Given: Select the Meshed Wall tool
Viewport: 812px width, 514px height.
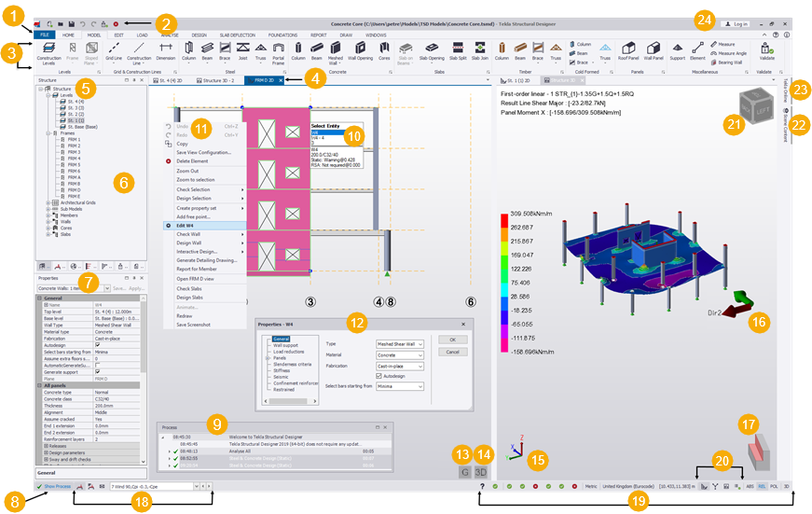Looking at the screenshot, I should (335, 53).
